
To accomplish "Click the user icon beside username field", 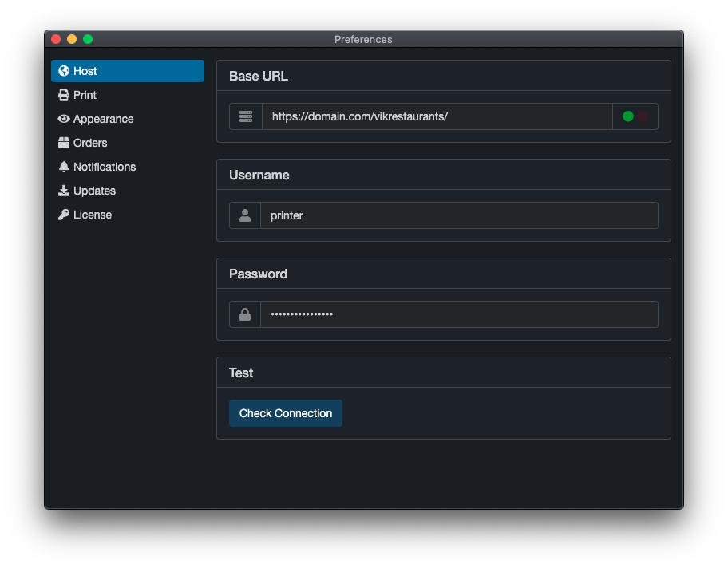I will coord(245,215).
